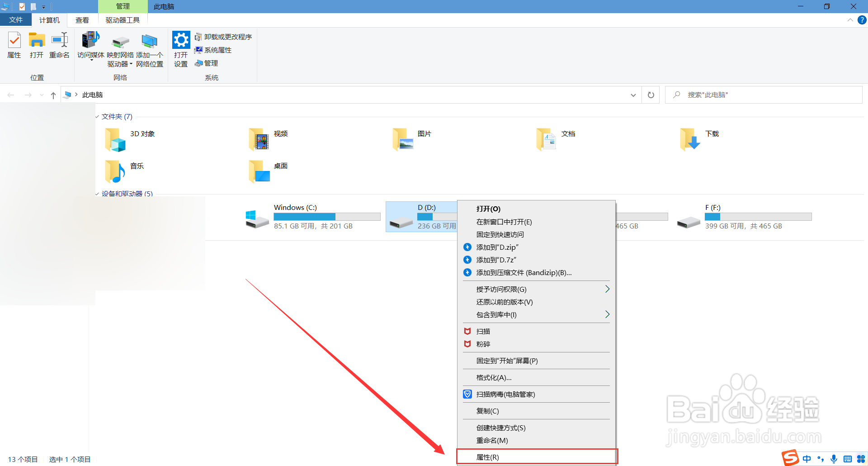Click the 访问媒体 access media icon
Screen dimensions: 868x466
[90, 45]
